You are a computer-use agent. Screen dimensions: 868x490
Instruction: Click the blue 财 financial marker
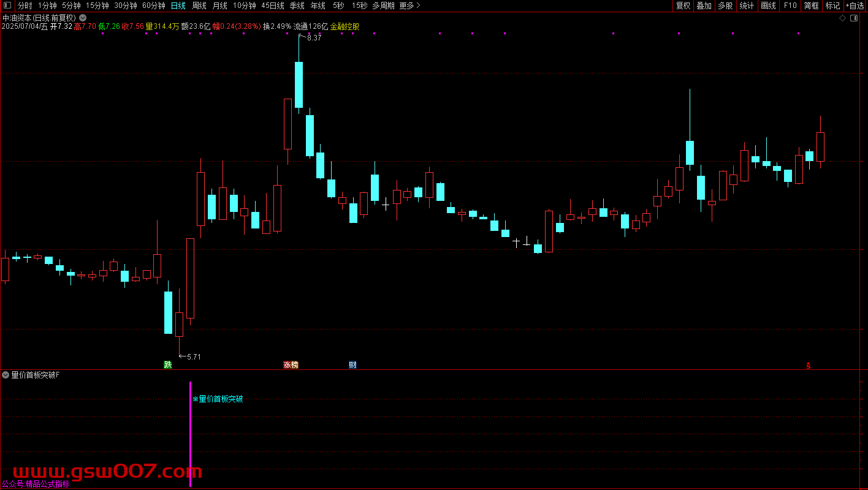pos(352,365)
